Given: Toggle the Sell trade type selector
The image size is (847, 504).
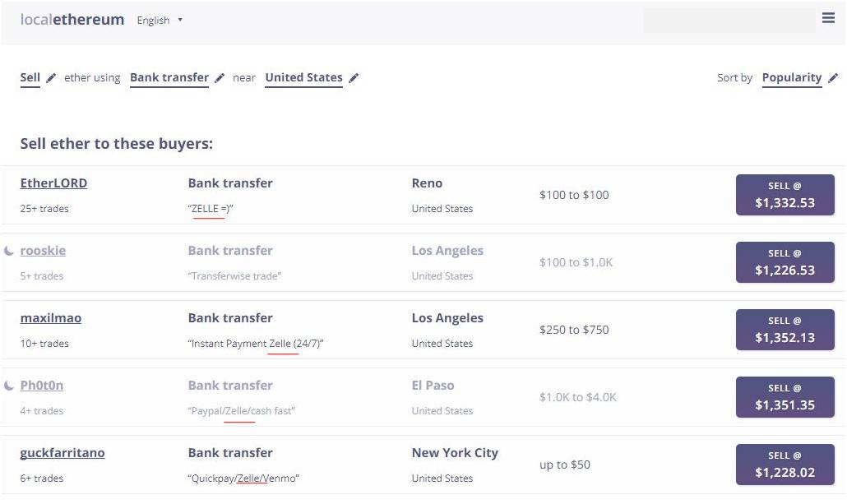Looking at the screenshot, I should (30, 78).
